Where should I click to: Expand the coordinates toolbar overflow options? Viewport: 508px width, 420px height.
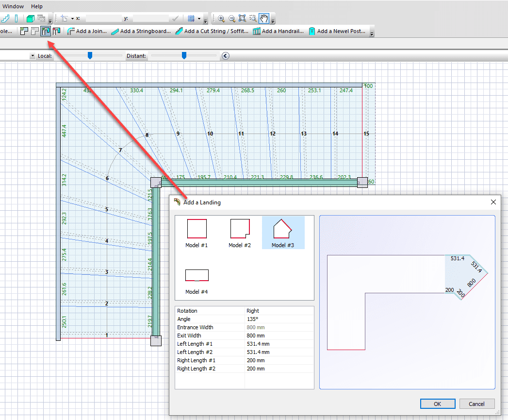pos(205,21)
